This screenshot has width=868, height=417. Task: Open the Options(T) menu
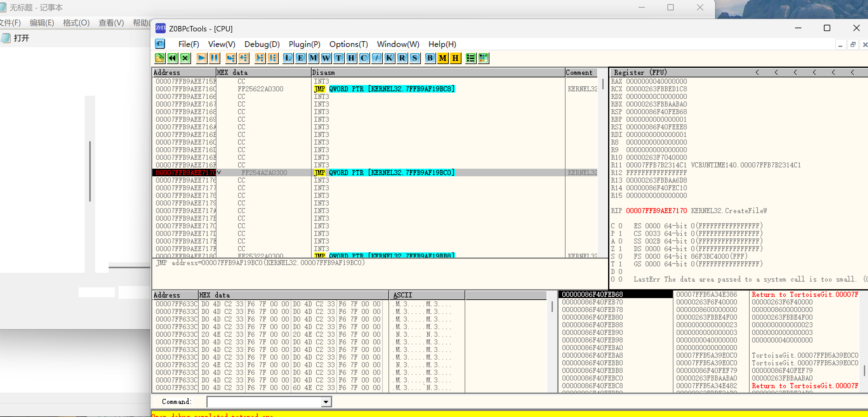[348, 44]
